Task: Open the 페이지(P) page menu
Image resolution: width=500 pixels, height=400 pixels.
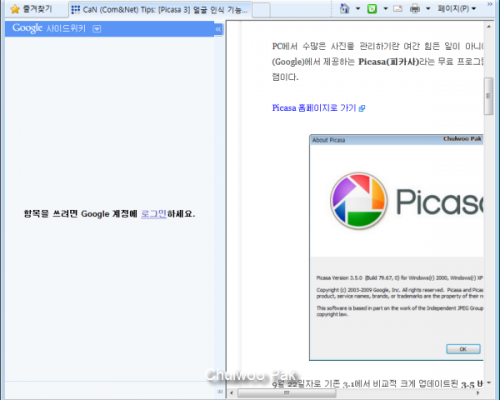Action: pos(456,9)
